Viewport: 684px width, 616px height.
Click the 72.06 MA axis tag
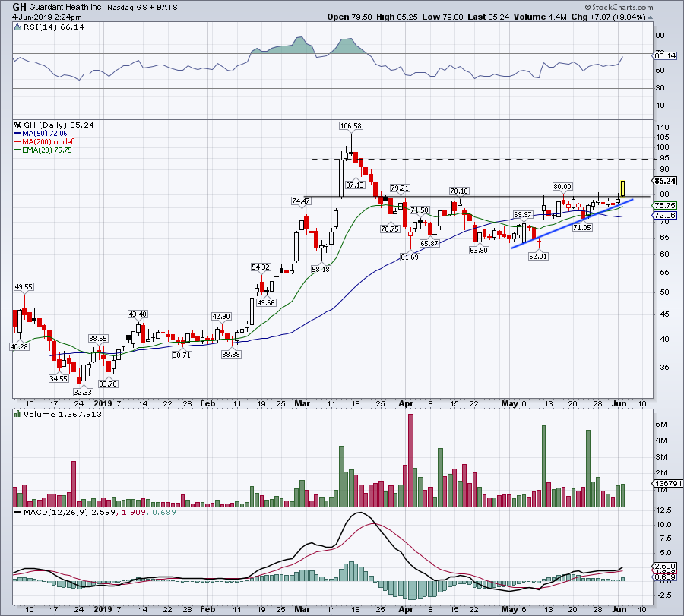pos(665,216)
